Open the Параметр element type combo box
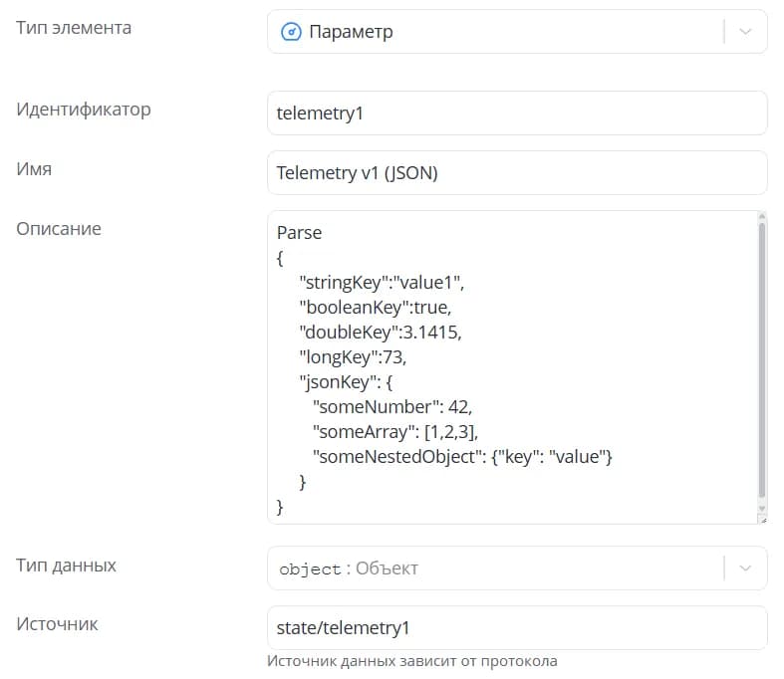Image resolution: width=784 pixels, height=679 pixels. 517,32
